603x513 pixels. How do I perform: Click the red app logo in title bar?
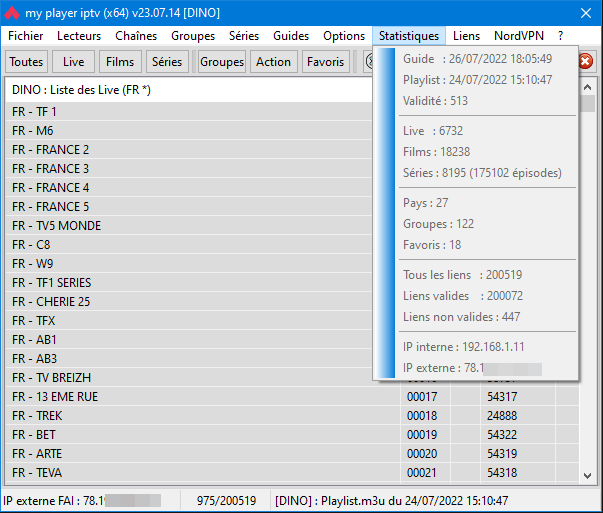pos(12,13)
